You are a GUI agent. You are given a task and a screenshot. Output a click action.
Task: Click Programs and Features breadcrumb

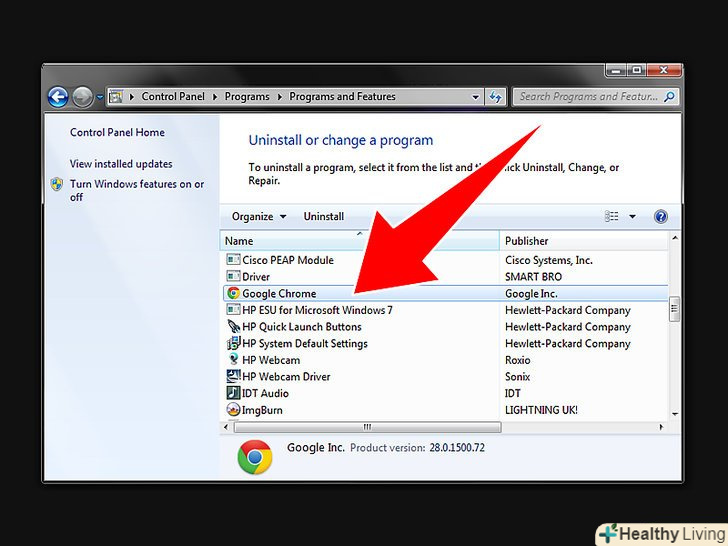tap(342, 97)
